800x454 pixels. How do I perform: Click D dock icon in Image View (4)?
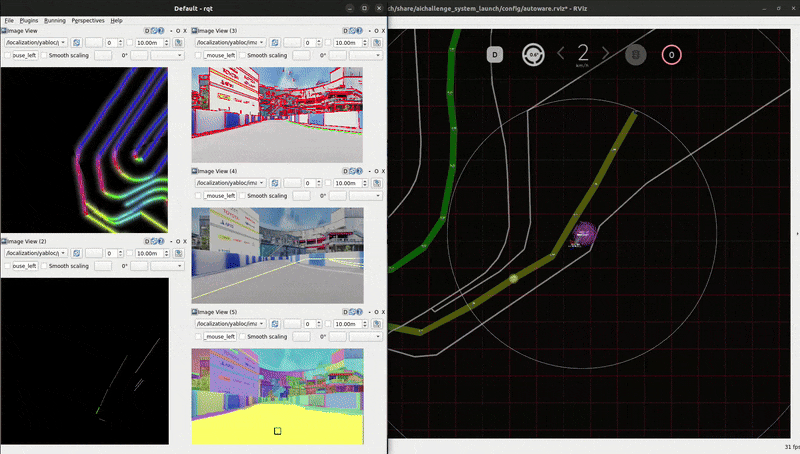345,171
